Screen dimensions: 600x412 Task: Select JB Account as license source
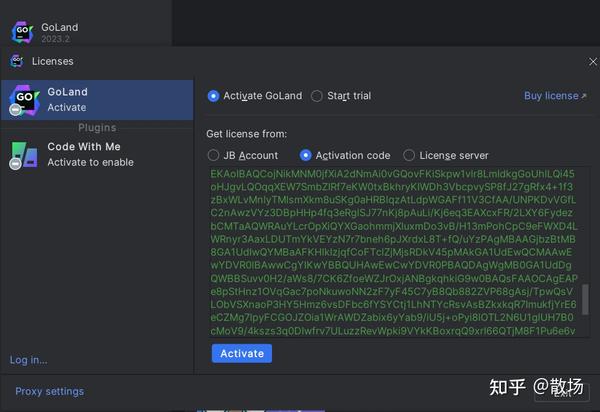tap(213, 155)
